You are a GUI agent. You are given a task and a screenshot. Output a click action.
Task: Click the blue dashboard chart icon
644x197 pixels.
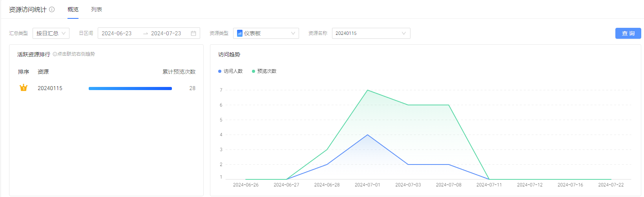click(240, 33)
